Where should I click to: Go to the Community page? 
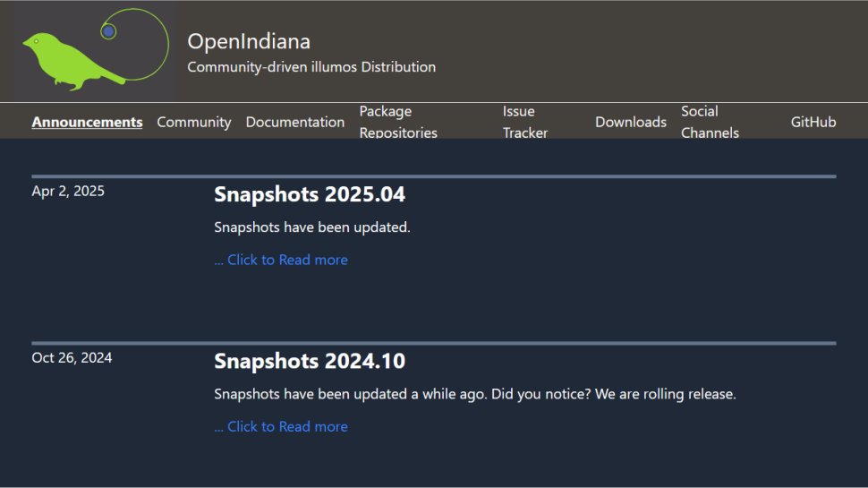(x=194, y=122)
